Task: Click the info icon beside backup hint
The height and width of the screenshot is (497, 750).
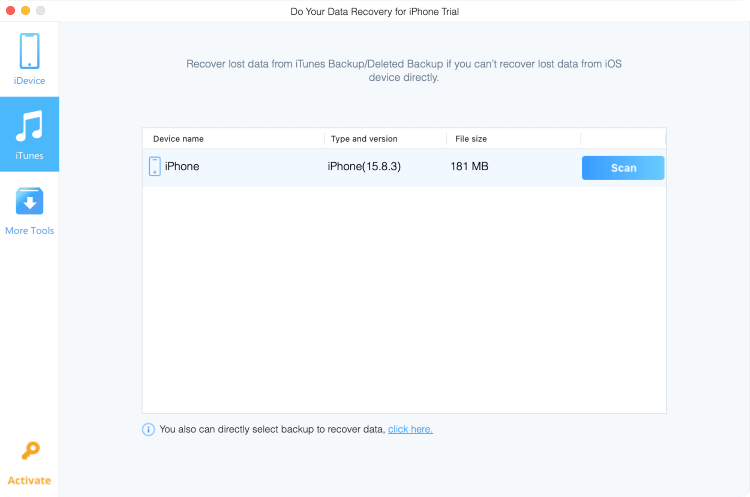Action: pos(148,430)
